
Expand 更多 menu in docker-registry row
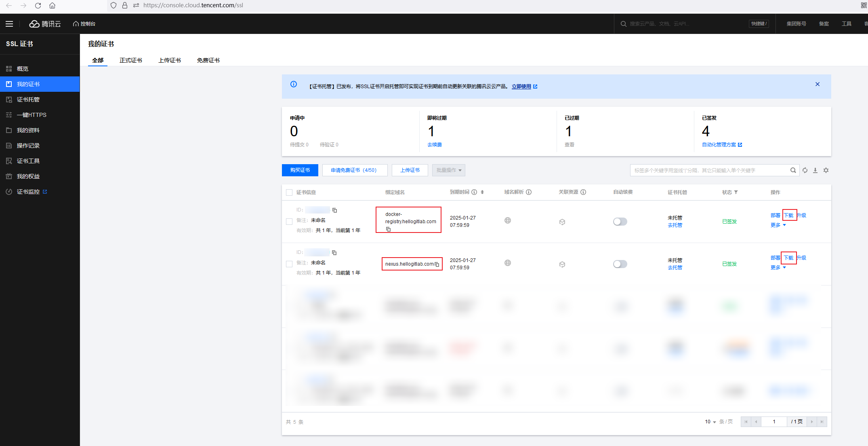pos(778,225)
